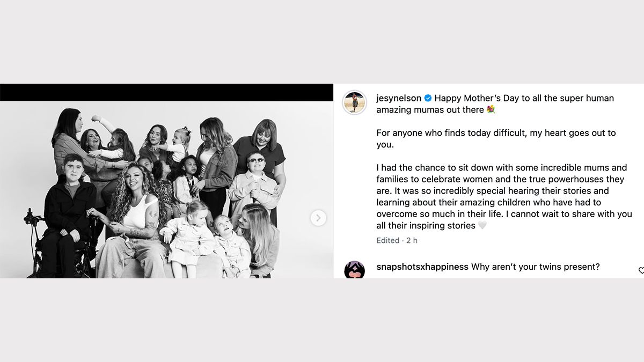644x362 pixels.
Task: Click the "Edited" label under caption
Action: (387, 240)
